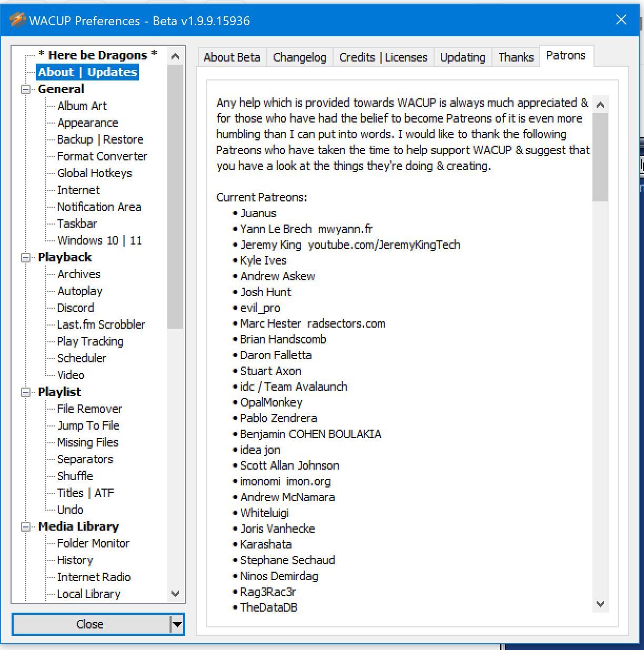This screenshot has height=650, width=644.
Task: Click Benjamin COHEN BOULAKIA entry
Action: tap(310, 434)
